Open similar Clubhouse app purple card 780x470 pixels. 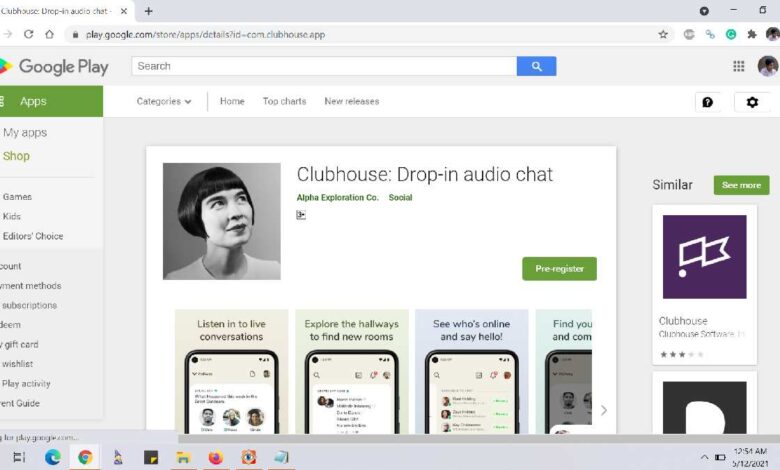[704, 285]
